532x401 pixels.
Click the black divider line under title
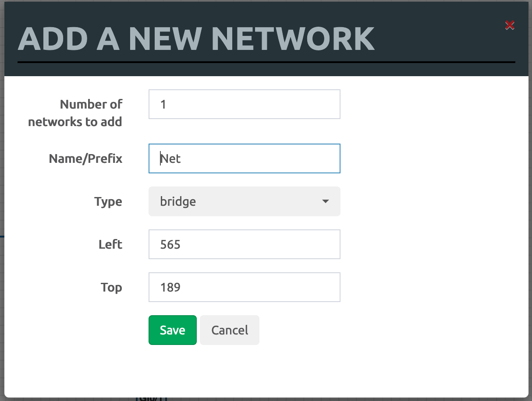[266, 62]
